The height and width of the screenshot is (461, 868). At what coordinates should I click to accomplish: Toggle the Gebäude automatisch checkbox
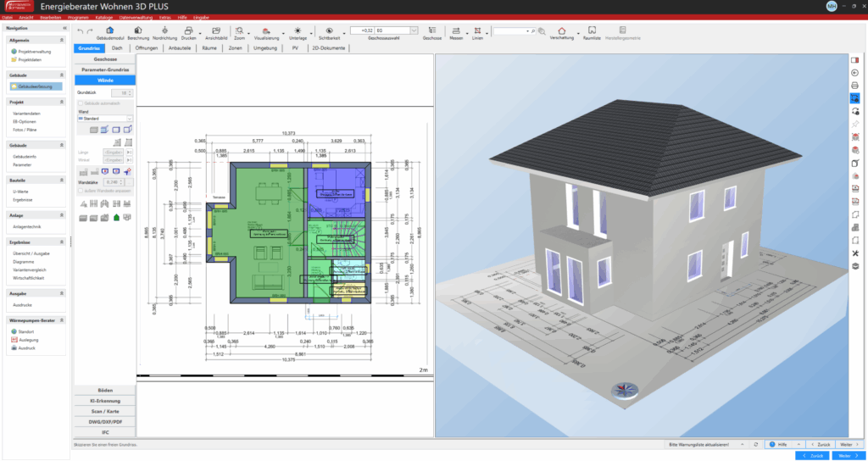coord(81,103)
